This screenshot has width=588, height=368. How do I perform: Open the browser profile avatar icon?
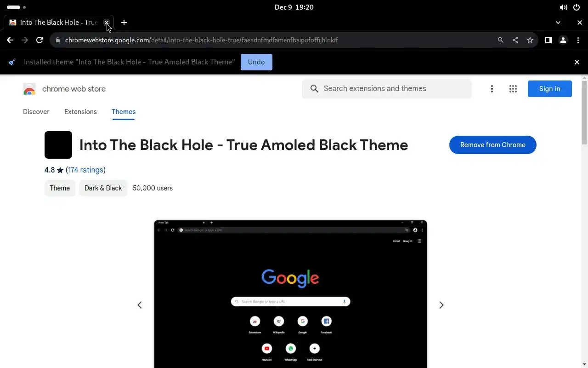pos(563,40)
